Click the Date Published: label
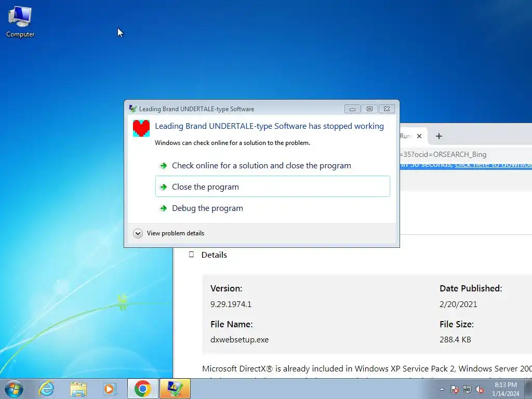This screenshot has height=399, width=532. click(471, 288)
